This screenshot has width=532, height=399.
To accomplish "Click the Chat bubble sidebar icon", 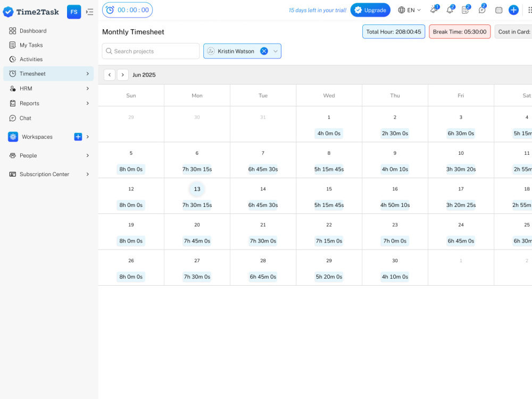I will click(x=13, y=118).
